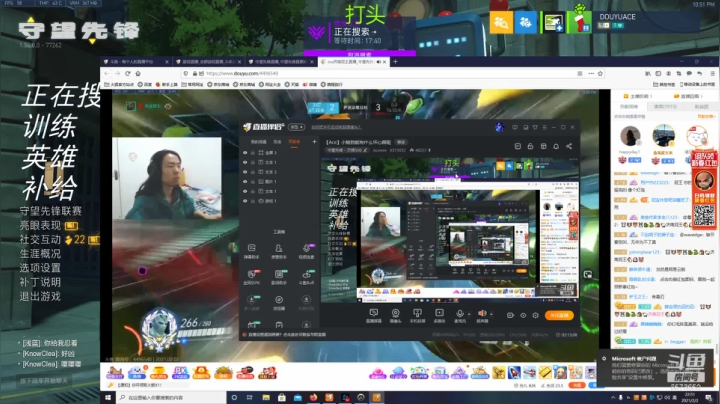720x404 pixels.
Task: Click the browser source tool icon in toolbox
Action: pyautogui.click(x=279, y=302)
